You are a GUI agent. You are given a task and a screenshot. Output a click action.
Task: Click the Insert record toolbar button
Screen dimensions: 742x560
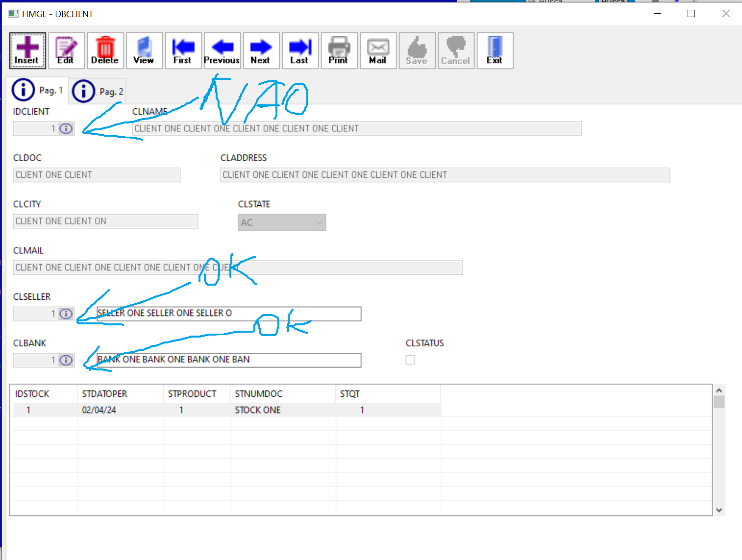pos(27,51)
